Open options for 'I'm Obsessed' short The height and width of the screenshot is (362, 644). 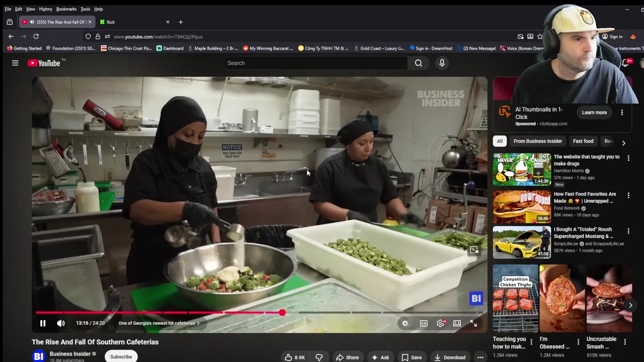578,342
